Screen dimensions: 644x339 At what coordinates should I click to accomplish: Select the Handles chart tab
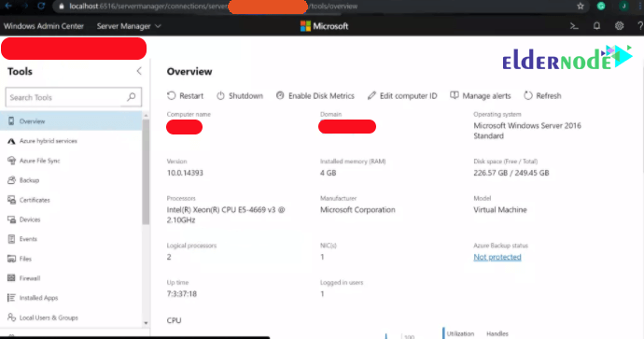point(497,333)
